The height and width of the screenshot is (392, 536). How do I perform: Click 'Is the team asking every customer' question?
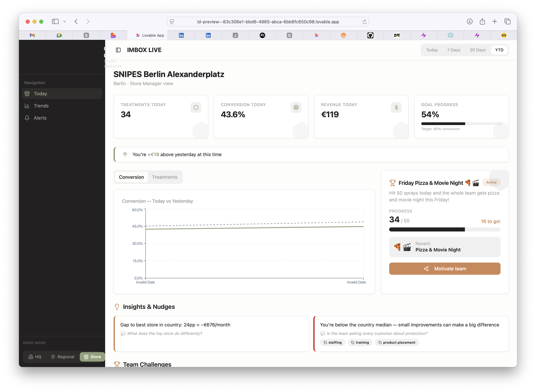click(377, 333)
